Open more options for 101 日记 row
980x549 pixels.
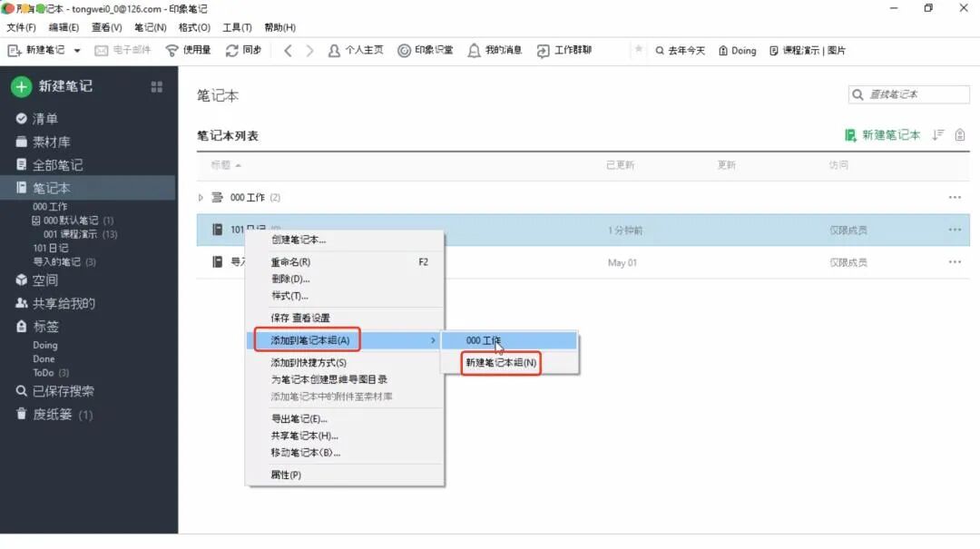click(x=955, y=230)
